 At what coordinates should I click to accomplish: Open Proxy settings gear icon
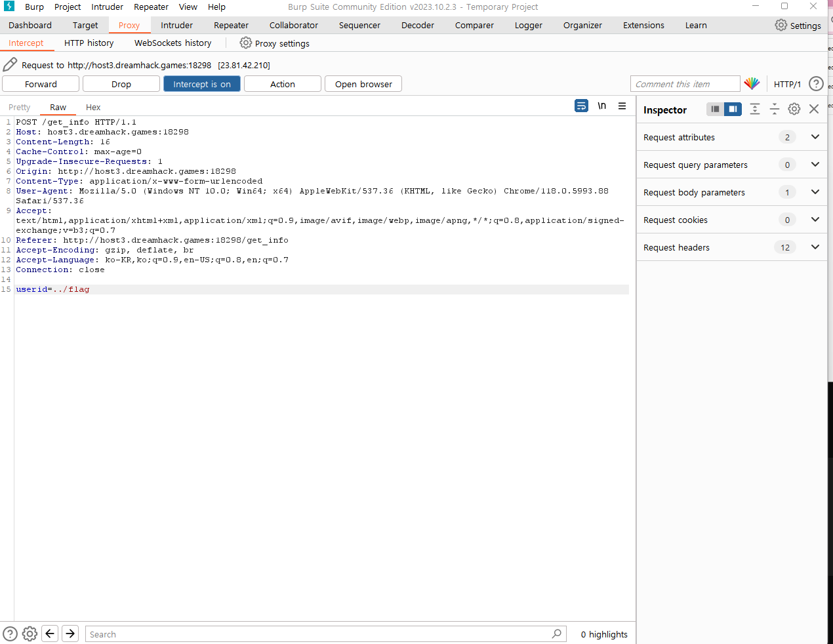coord(246,43)
